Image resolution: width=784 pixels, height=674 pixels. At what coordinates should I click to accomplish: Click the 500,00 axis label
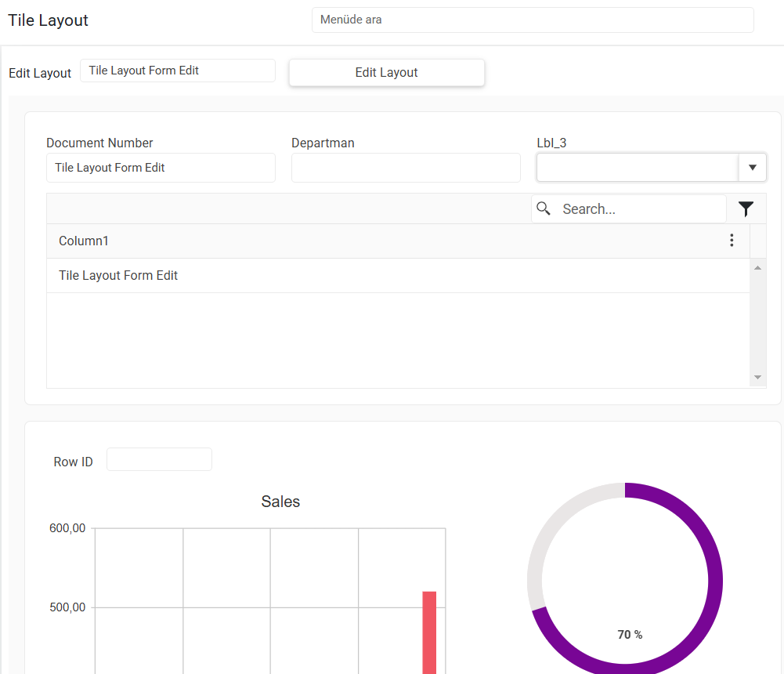click(67, 607)
